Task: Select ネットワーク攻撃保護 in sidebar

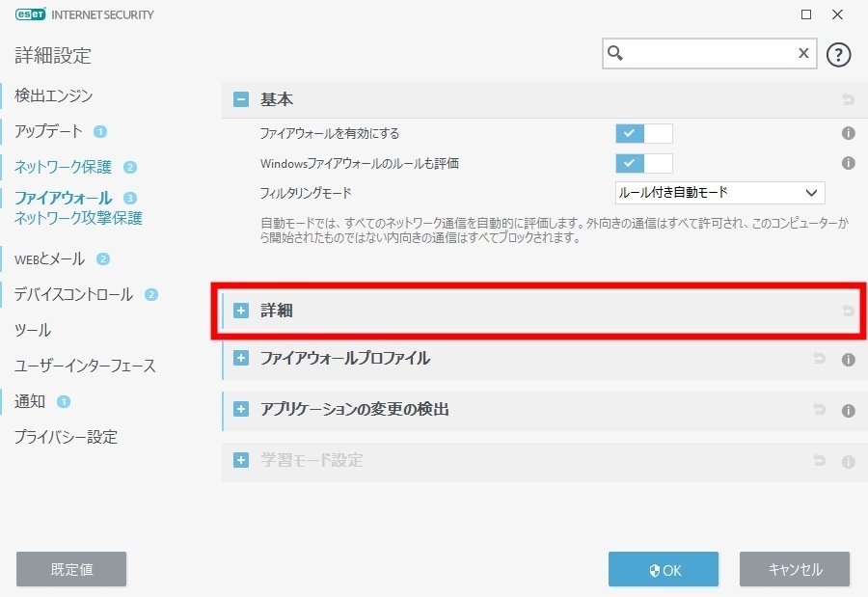Action: (x=78, y=218)
